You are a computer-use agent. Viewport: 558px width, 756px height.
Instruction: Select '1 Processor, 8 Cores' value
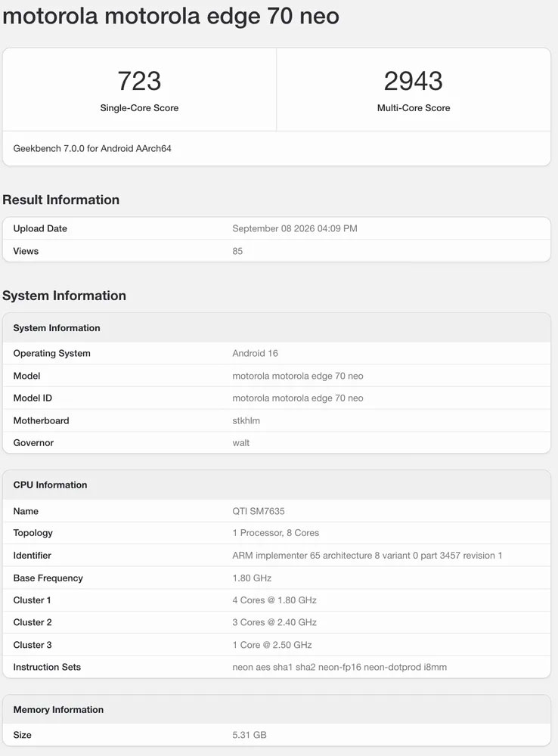point(275,533)
